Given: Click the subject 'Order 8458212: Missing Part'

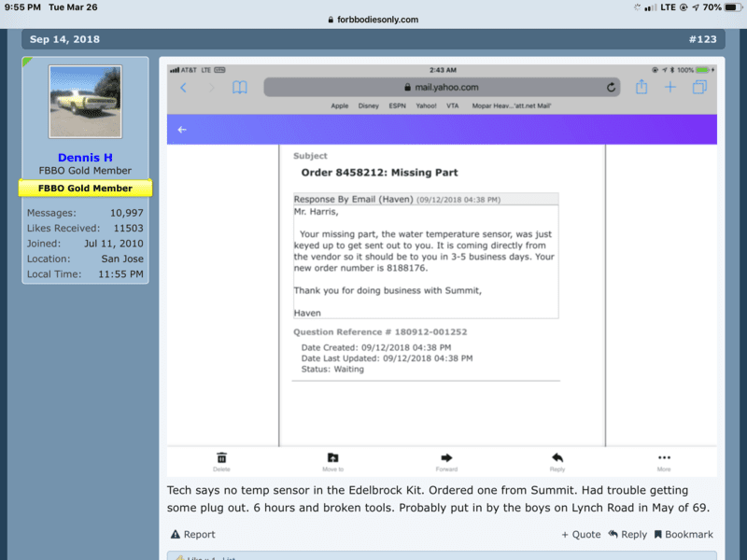Looking at the screenshot, I should click(379, 173).
